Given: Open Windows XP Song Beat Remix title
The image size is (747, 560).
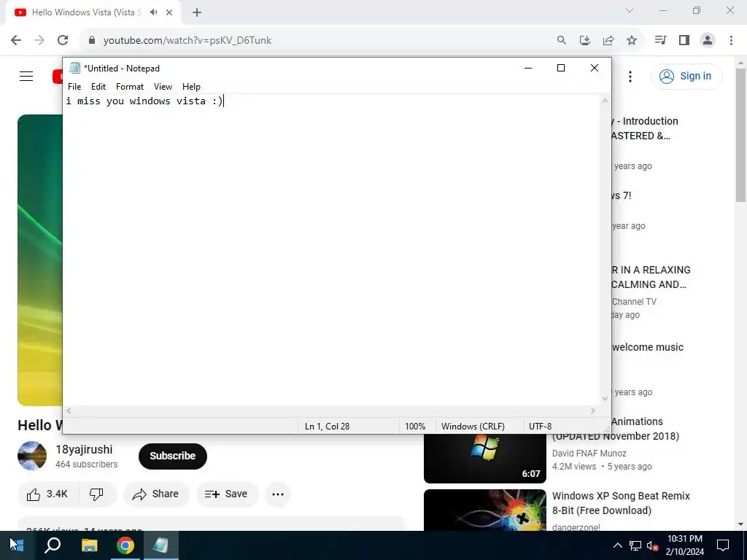Looking at the screenshot, I should click(x=621, y=503).
